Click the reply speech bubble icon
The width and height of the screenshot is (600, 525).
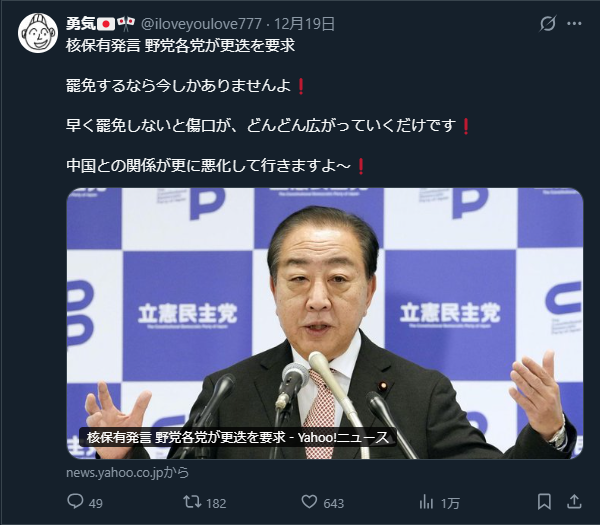pyautogui.click(x=75, y=501)
